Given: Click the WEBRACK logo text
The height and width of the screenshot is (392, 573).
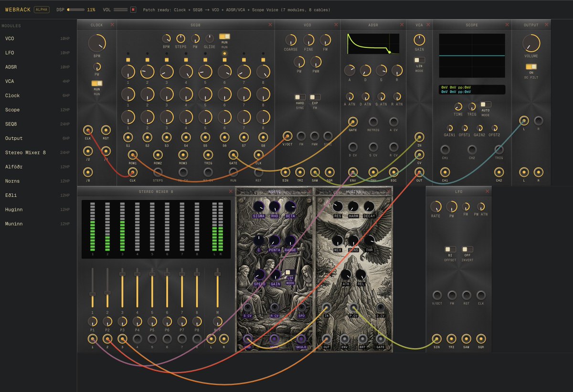Looking at the screenshot, I should pyautogui.click(x=18, y=10).
